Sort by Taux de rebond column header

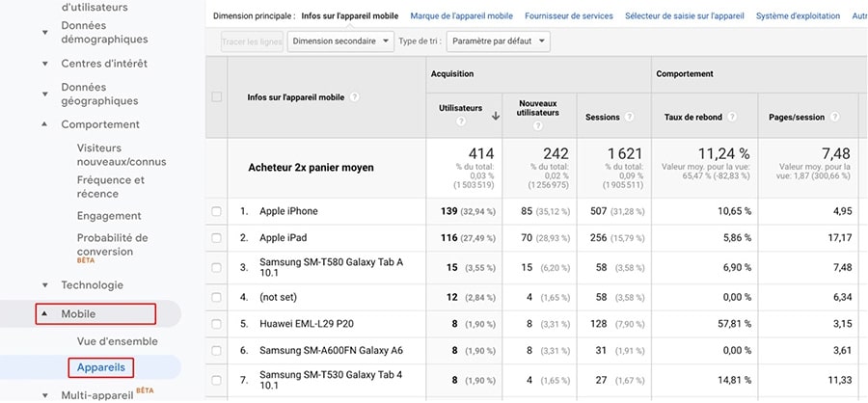693,117
